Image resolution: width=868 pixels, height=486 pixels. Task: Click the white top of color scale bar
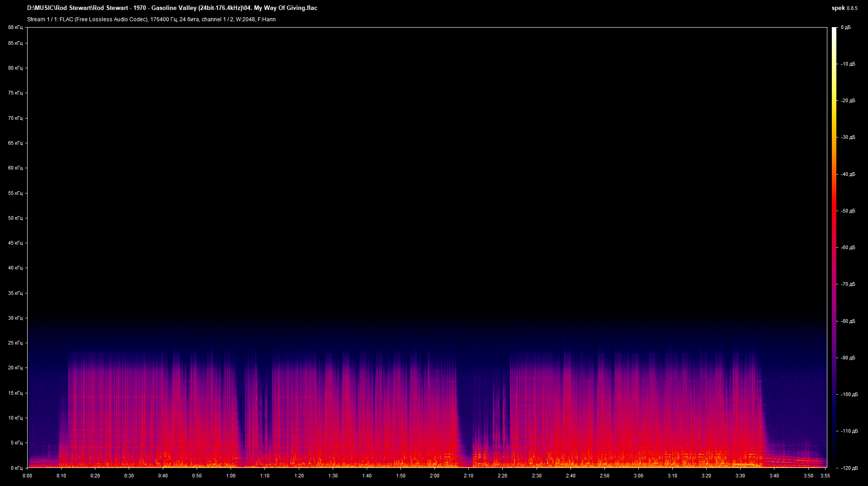pos(834,30)
